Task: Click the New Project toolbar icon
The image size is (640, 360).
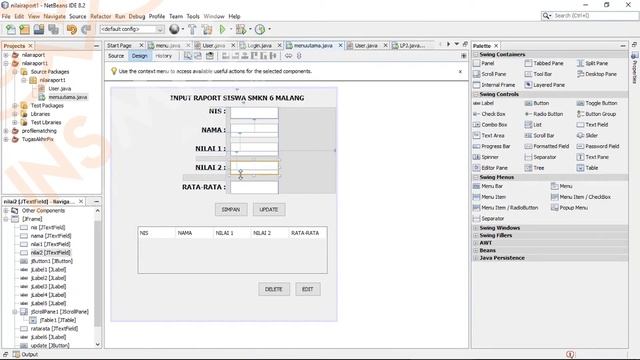Action: 24,29
